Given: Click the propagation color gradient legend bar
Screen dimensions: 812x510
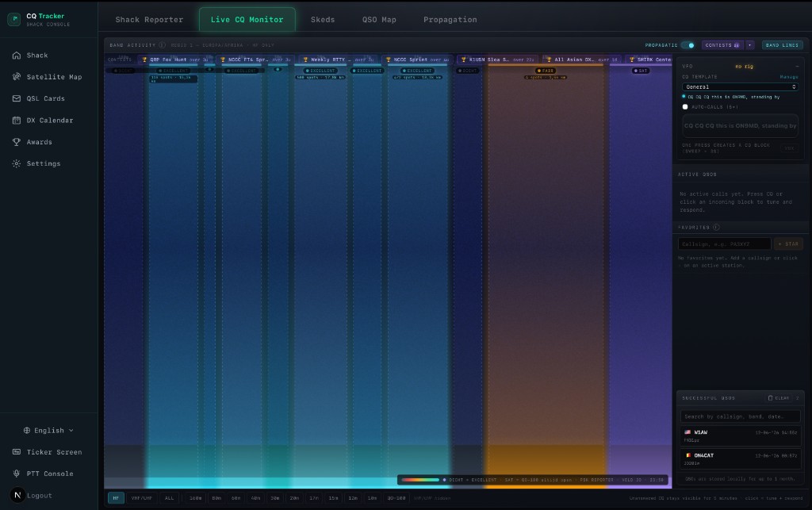Looking at the screenshot, I should (420, 480).
